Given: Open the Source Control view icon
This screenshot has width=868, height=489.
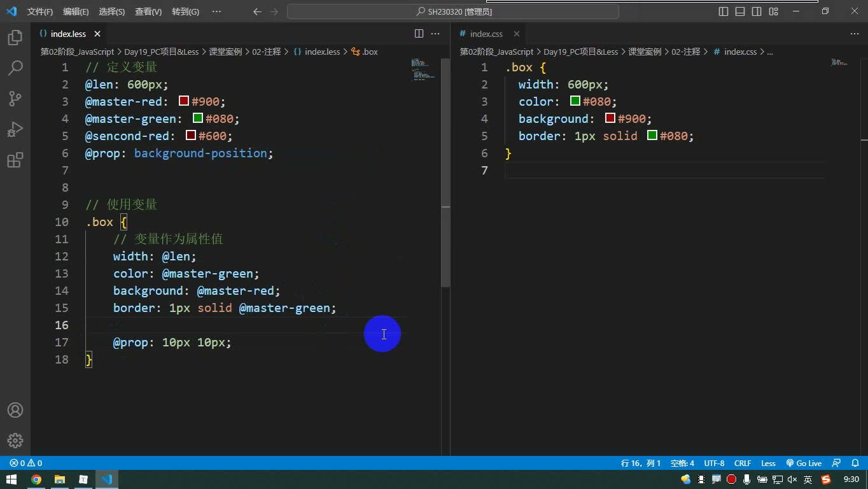Looking at the screenshot, I should 15,98.
